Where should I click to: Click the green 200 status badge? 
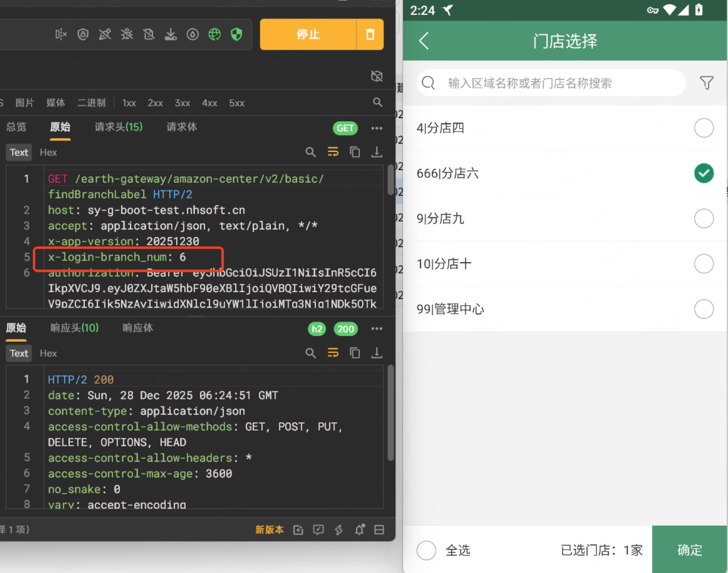346,329
